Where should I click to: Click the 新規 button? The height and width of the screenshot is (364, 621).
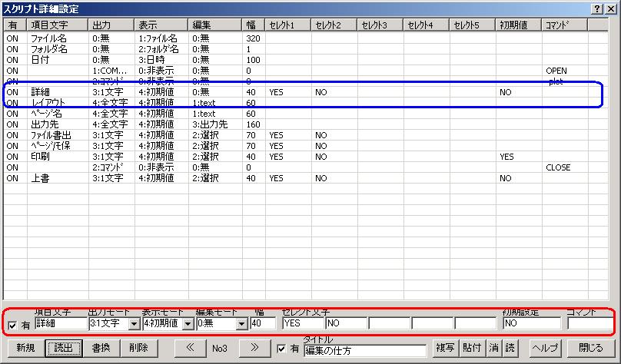[x=25, y=348]
